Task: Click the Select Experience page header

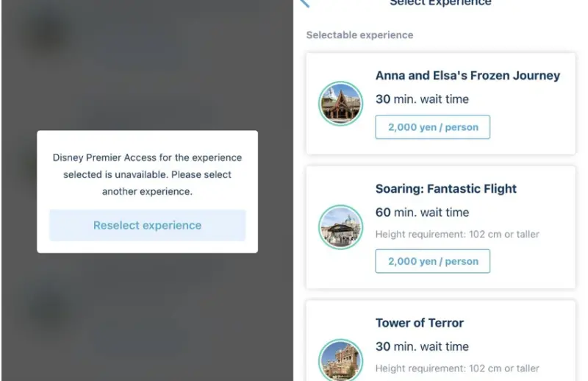Action: tap(440, 3)
